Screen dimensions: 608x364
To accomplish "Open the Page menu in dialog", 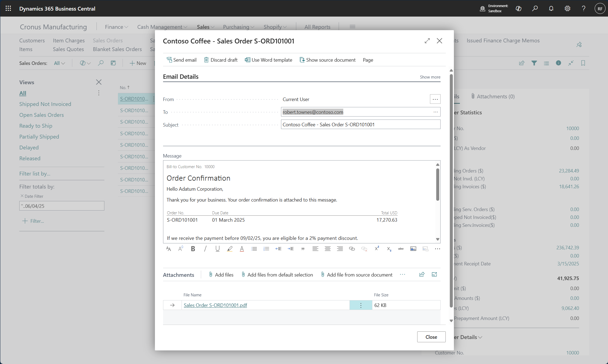I will click(x=368, y=60).
